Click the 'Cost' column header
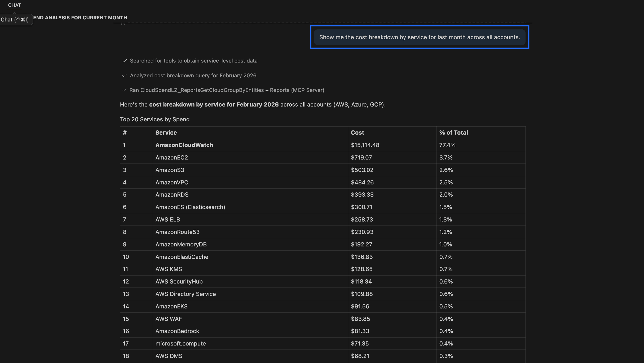The width and height of the screenshot is (644, 363). click(x=357, y=132)
